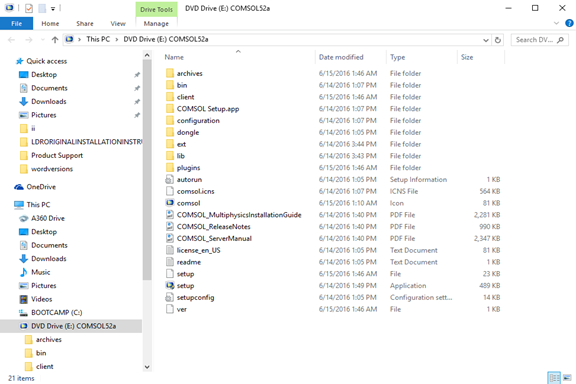Select the COMSOL_ServerManual PDF icon
576x384 pixels.
coord(169,238)
